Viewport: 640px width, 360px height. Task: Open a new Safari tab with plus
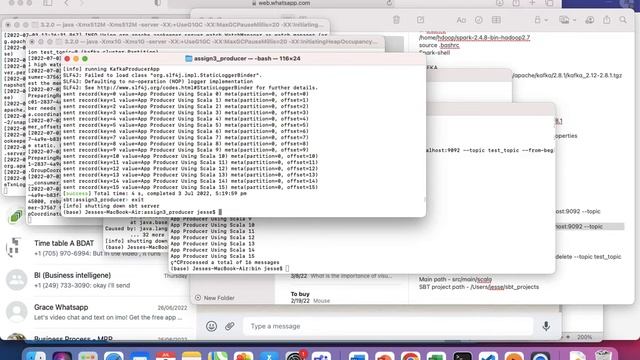[532, 3]
